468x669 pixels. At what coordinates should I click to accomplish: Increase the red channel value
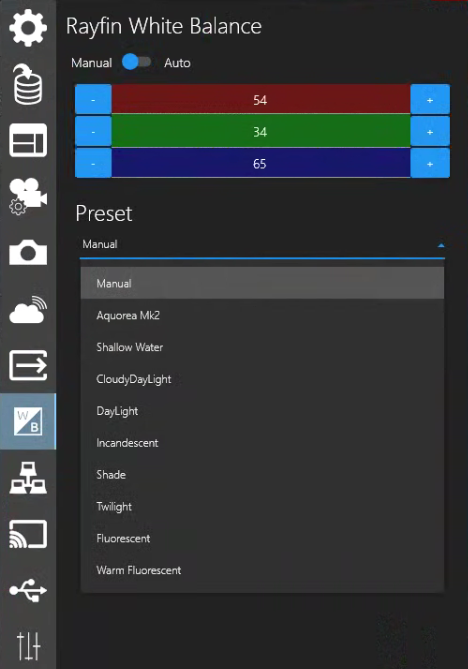(x=430, y=100)
